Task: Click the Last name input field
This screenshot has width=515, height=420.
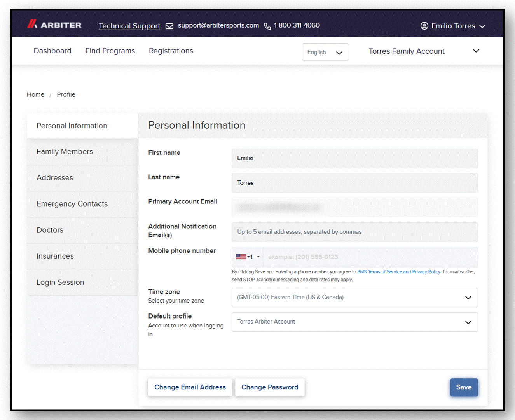Action: [x=355, y=183]
